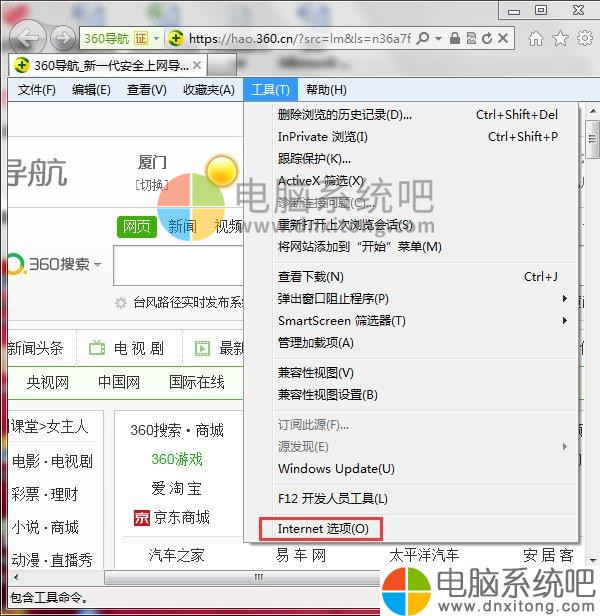Select Internet 选项(O) menu entry
This screenshot has height=616, width=600.
(x=322, y=528)
